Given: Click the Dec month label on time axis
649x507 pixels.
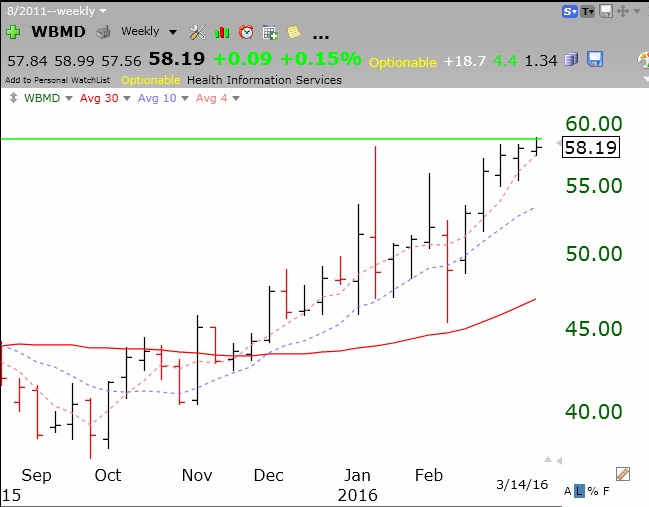Looking at the screenshot, I should pyautogui.click(x=269, y=475).
